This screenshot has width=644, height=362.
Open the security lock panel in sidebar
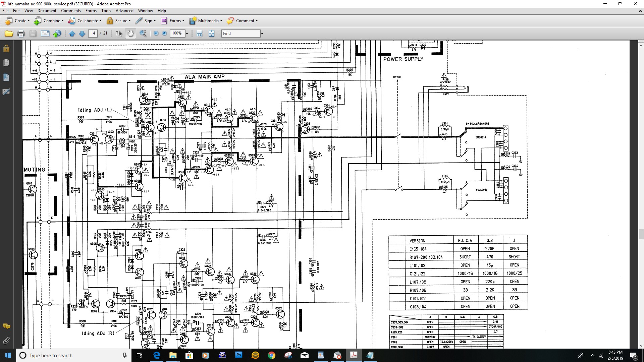pyautogui.click(x=6, y=49)
